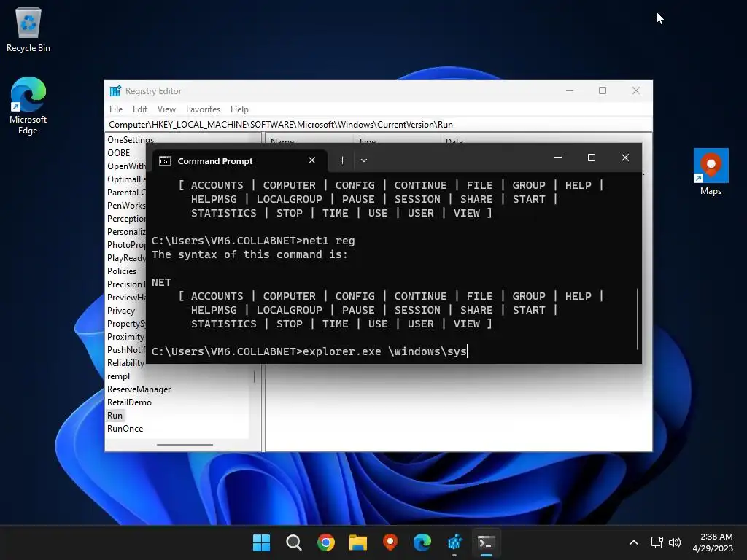Select the RetailDemo key in tree
Image resolution: width=747 pixels, height=560 pixels.
[129, 402]
